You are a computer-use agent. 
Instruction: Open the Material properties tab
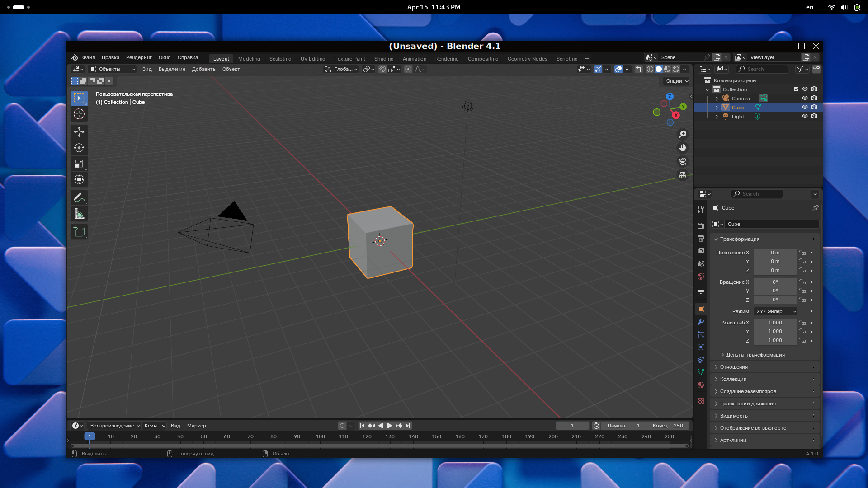pyautogui.click(x=701, y=385)
